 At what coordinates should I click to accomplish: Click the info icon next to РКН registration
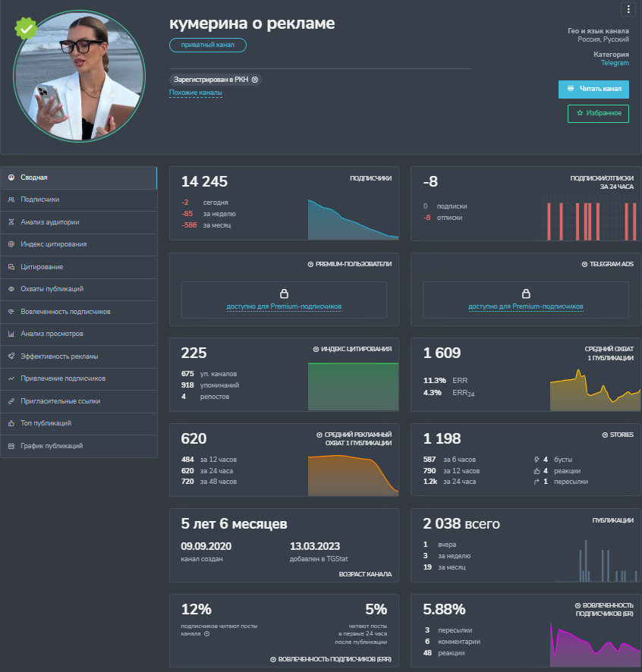(x=255, y=80)
